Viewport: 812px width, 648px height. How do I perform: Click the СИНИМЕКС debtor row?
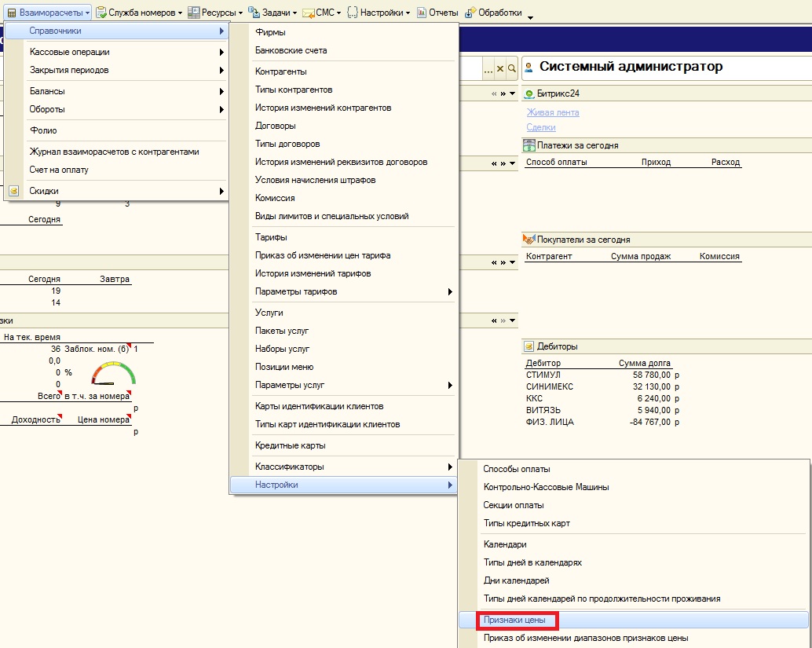tap(602, 386)
